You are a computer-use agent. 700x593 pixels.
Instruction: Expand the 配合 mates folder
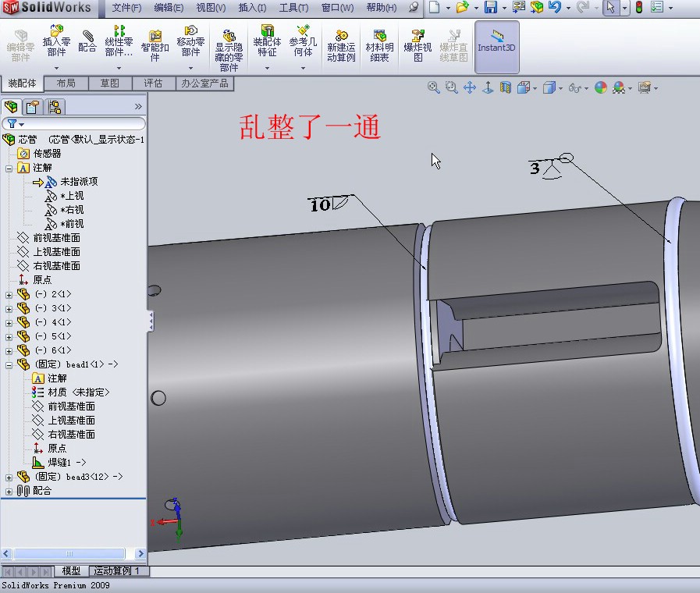pos(9,492)
